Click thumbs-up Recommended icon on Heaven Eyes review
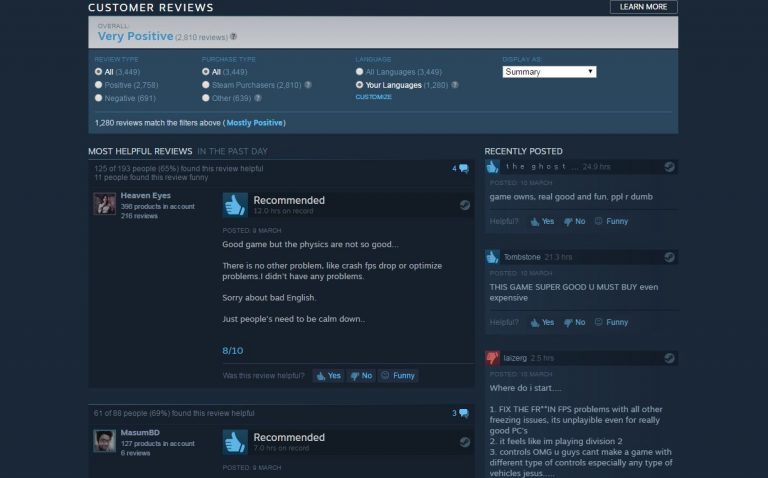The image size is (768, 478). (235, 205)
